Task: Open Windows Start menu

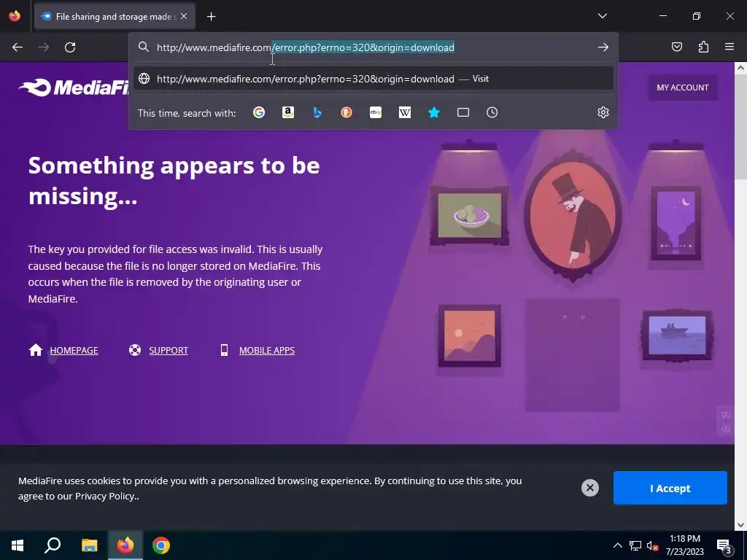Action: click(18, 545)
